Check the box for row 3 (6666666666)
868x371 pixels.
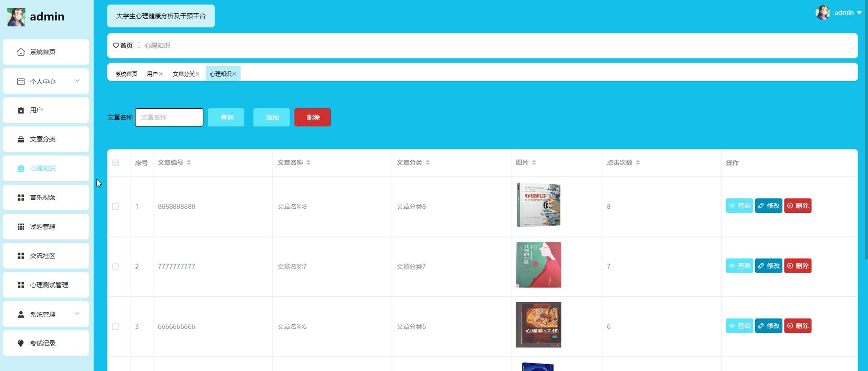click(116, 327)
